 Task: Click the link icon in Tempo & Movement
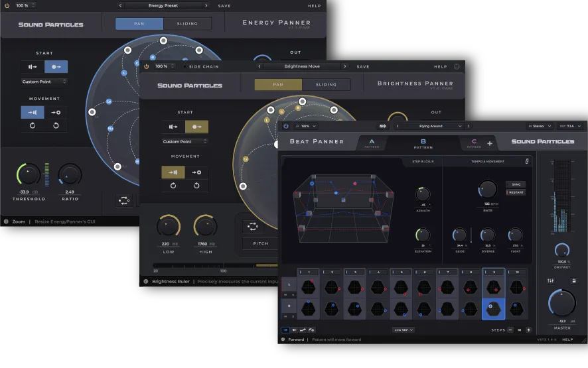coord(526,161)
